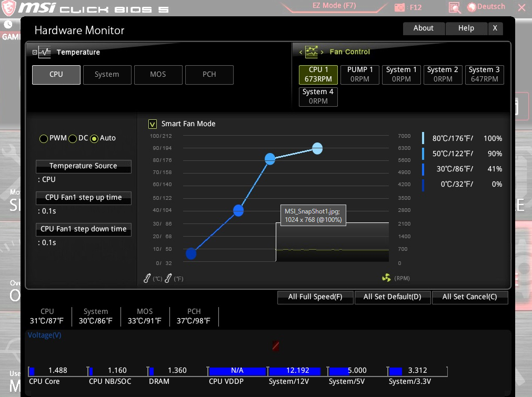Click the lowest fan curve point at 0%
This screenshot has width=532, height=397.
(x=191, y=253)
